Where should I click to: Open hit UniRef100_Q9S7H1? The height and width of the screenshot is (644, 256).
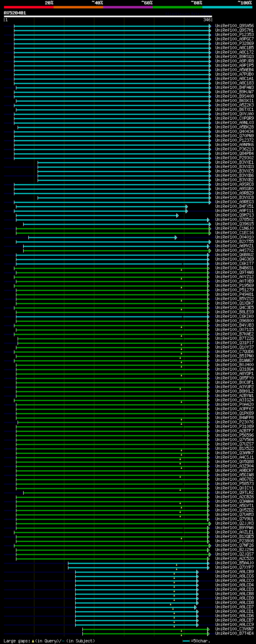(234, 30)
